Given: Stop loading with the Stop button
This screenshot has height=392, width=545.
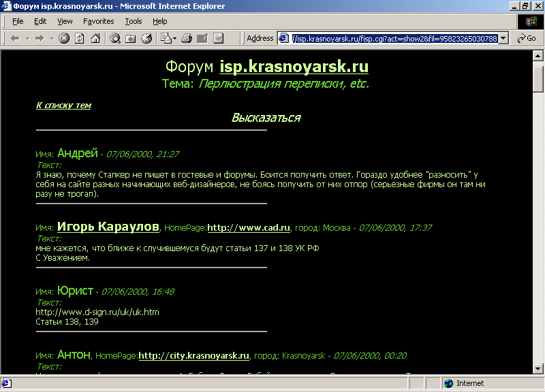Looking at the screenshot, I should (64, 39).
